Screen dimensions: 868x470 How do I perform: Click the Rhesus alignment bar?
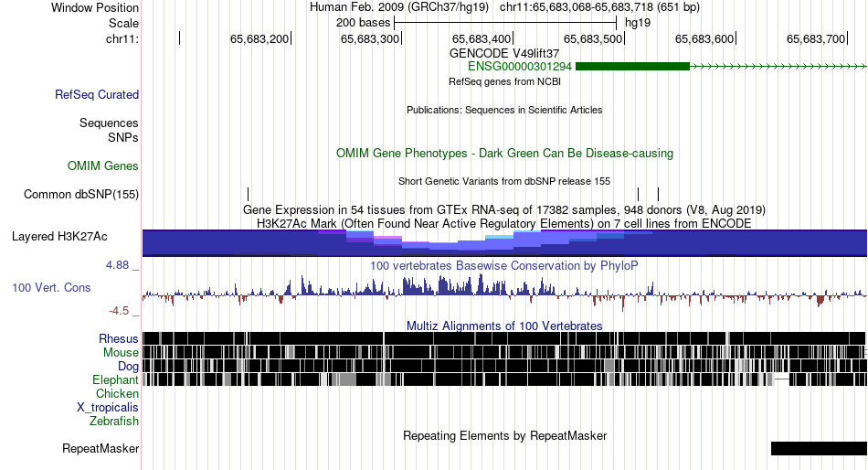click(x=504, y=338)
